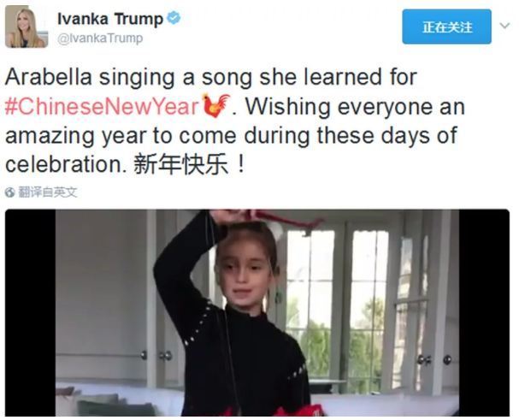This screenshot has width=519, height=420.
Task: Toggle the 正在关注 following button
Action: point(446,27)
